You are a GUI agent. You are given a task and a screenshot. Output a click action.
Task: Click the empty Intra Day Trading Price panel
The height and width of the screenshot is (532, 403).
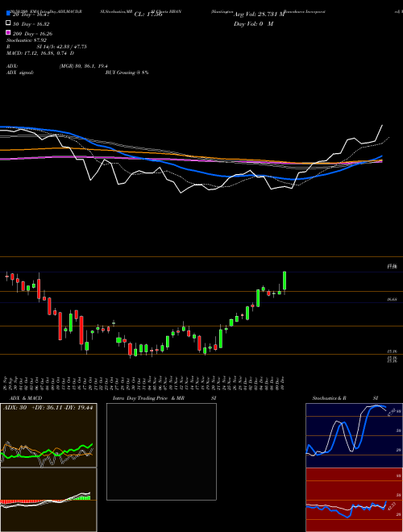(x=161, y=451)
